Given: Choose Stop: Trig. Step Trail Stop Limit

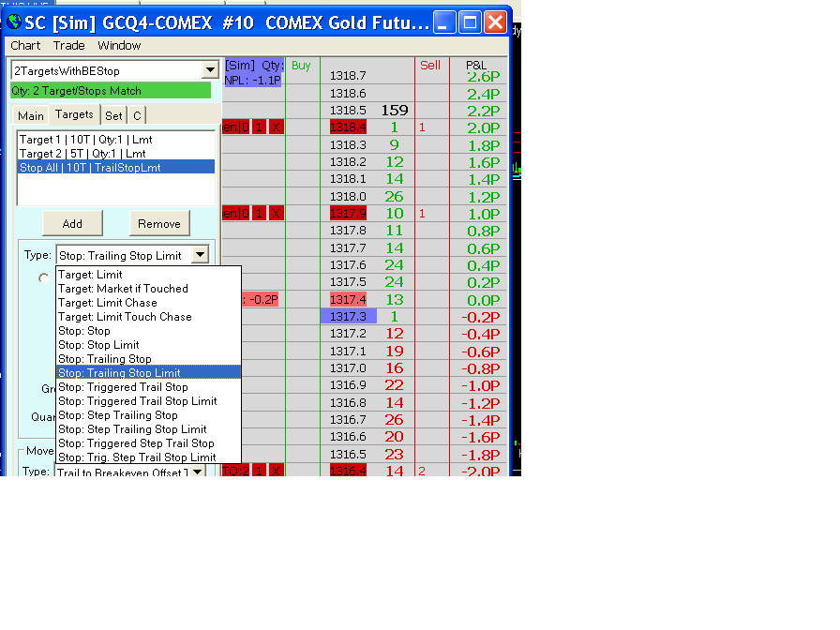Looking at the screenshot, I should [148, 457].
